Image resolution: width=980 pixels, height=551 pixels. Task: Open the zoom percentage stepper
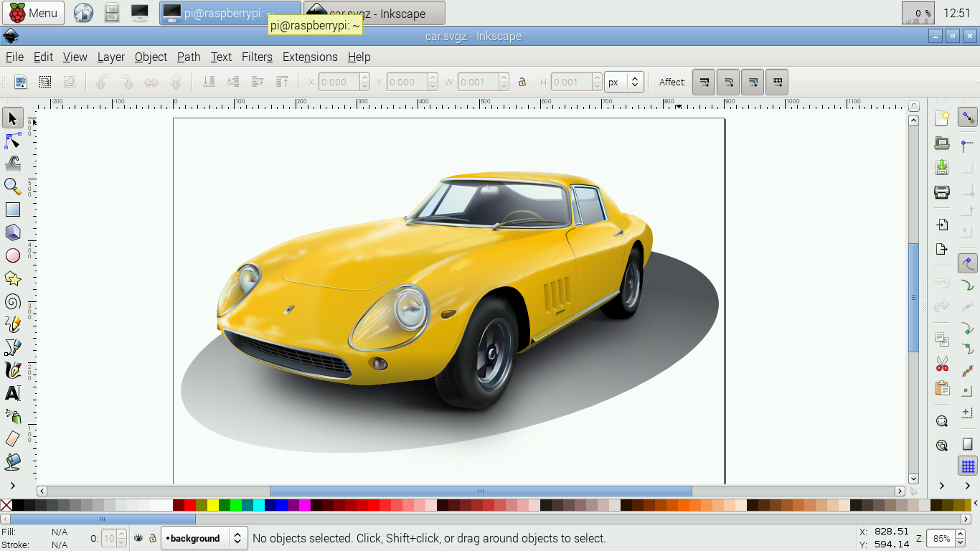(x=959, y=538)
